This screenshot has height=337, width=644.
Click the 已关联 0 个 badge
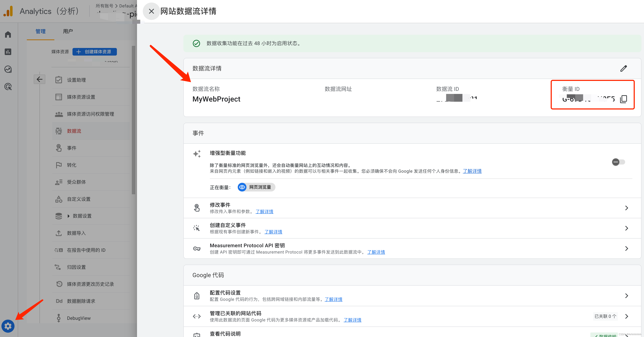coord(605,316)
